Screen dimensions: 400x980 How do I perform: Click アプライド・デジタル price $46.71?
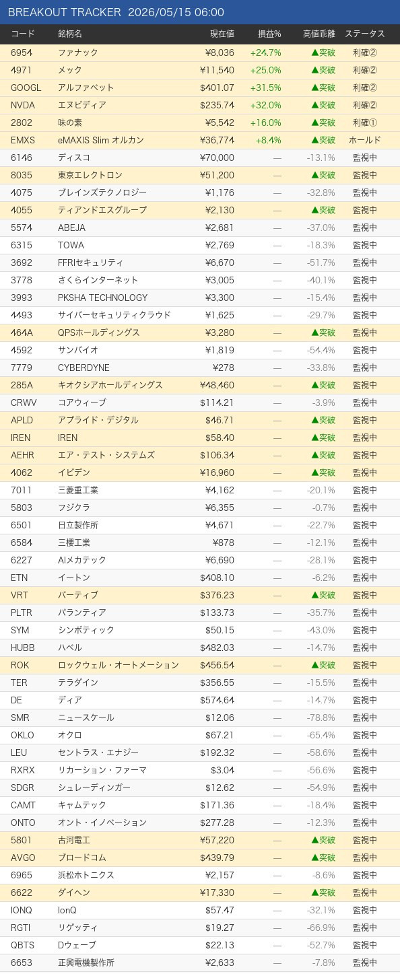[220, 420]
